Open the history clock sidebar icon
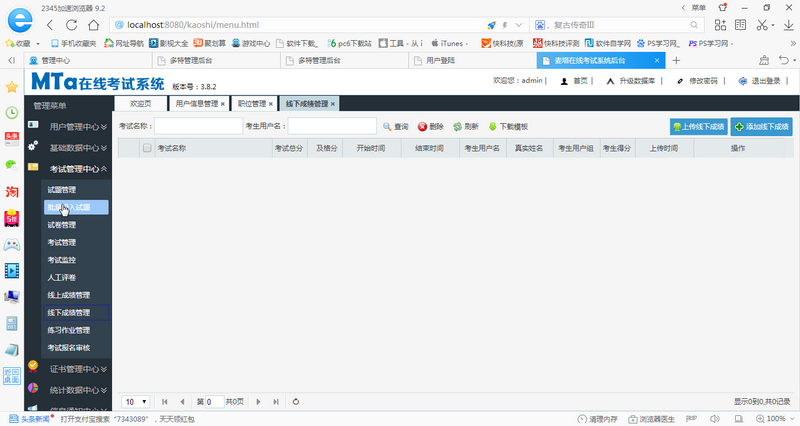This screenshot has height=426, width=800. click(12, 113)
